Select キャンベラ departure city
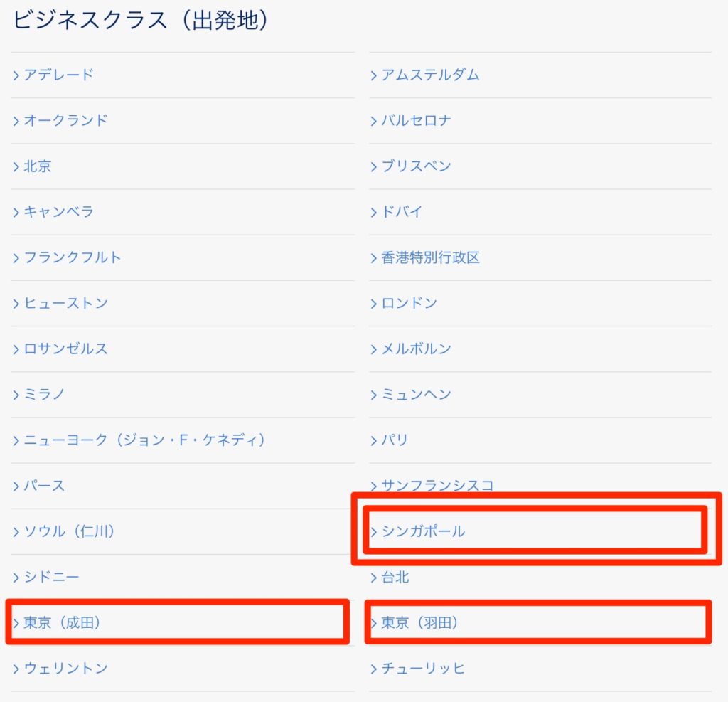Screen dimensions: 728x702 (x=59, y=212)
